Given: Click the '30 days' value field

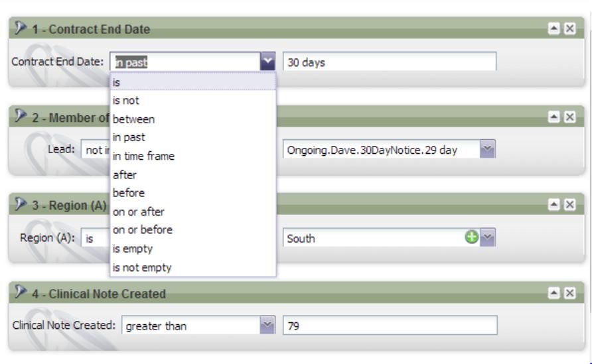Looking at the screenshot, I should [389, 62].
